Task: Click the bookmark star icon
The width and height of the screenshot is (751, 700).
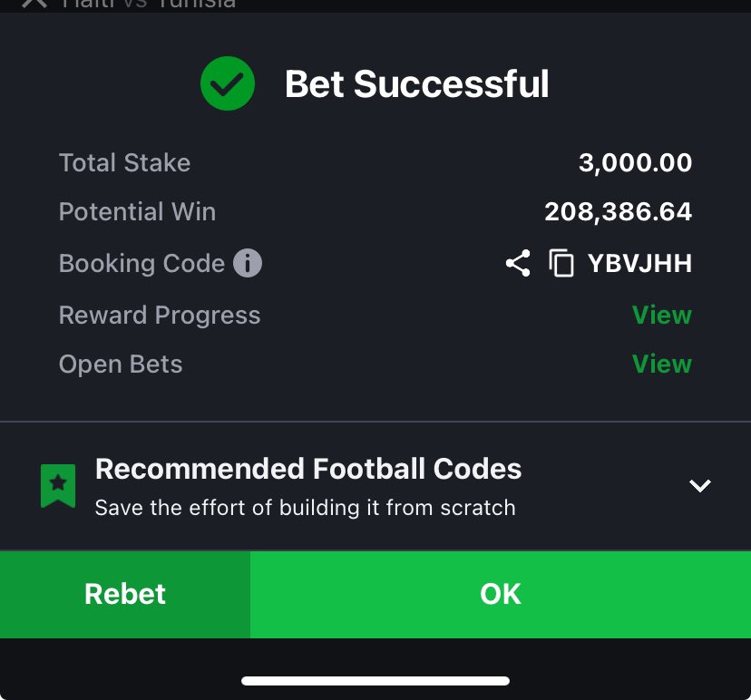Action: tap(58, 486)
